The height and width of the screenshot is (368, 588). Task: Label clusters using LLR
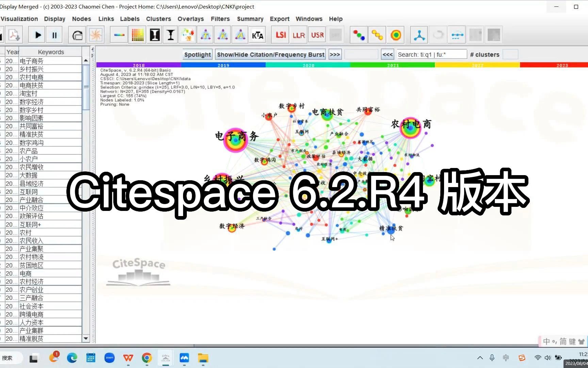coord(298,35)
